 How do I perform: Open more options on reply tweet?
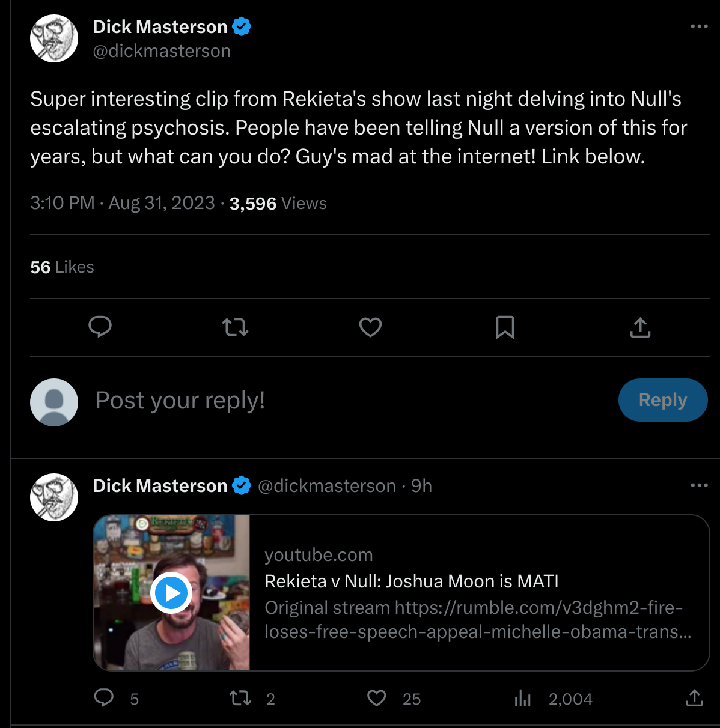pyautogui.click(x=699, y=485)
